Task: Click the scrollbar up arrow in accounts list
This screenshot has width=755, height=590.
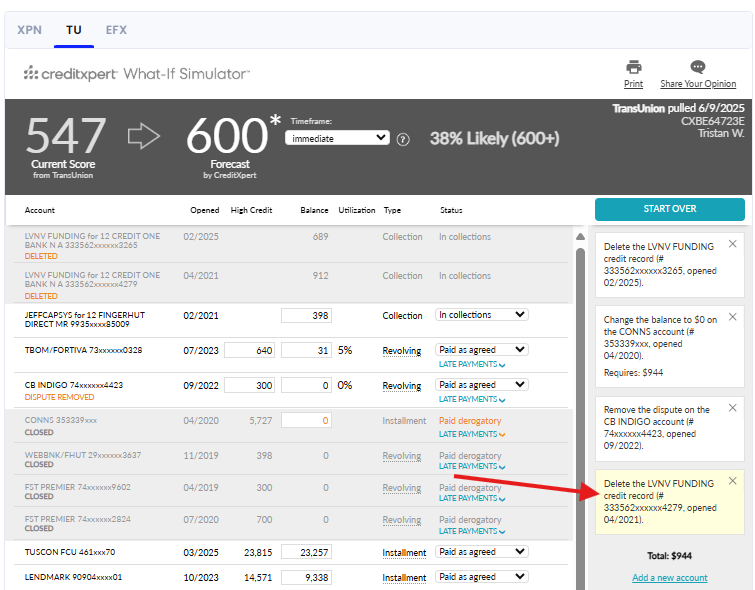Action: coord(580,237)
